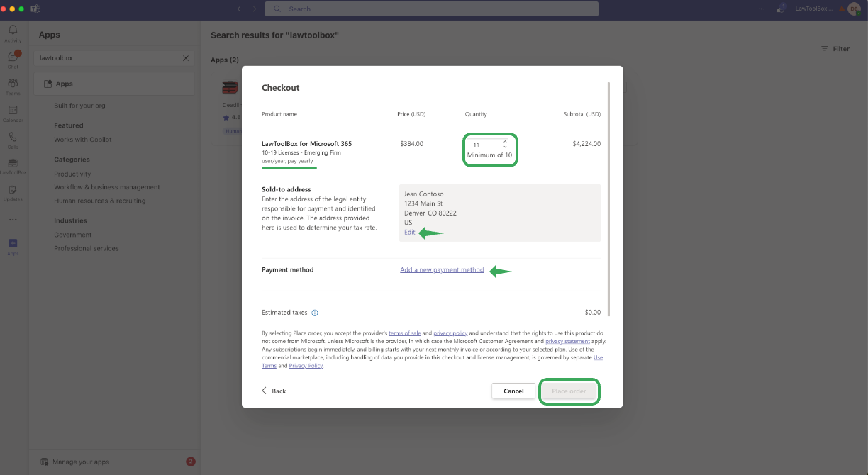Clear the lawtoolbox search with X

point(186,58)
